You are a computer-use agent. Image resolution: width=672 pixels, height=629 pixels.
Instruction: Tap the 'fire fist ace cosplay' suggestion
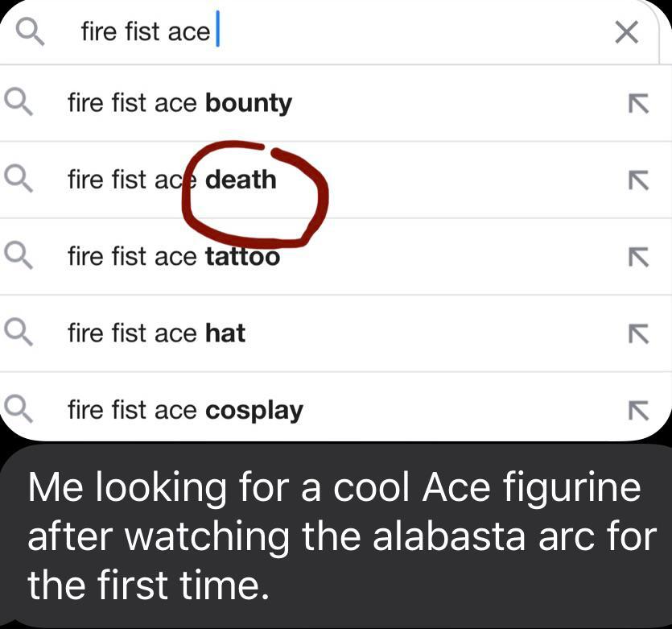pyautogui.click(x=185, y=411)
